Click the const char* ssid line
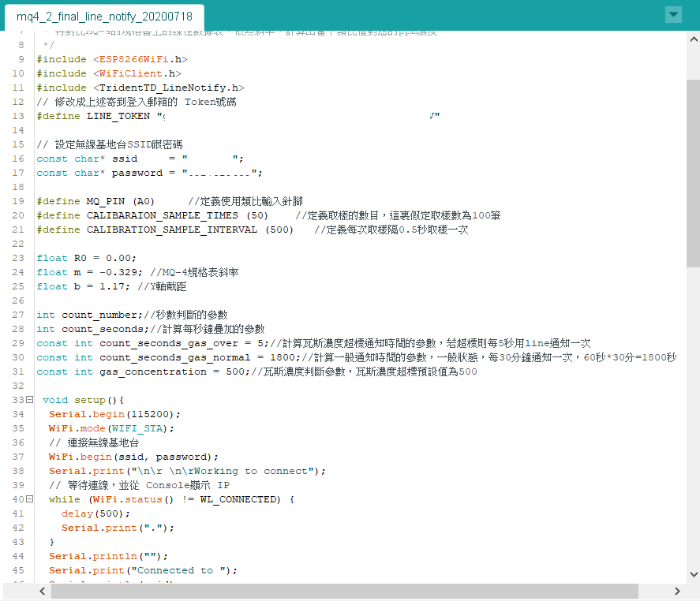Viewport: 700px width, 601px height. pos(140,159)
